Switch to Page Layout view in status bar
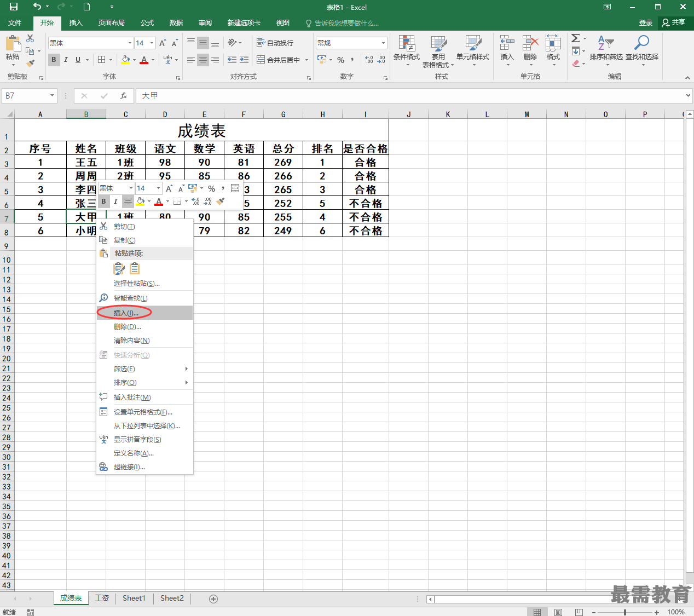 coord(558,612)
